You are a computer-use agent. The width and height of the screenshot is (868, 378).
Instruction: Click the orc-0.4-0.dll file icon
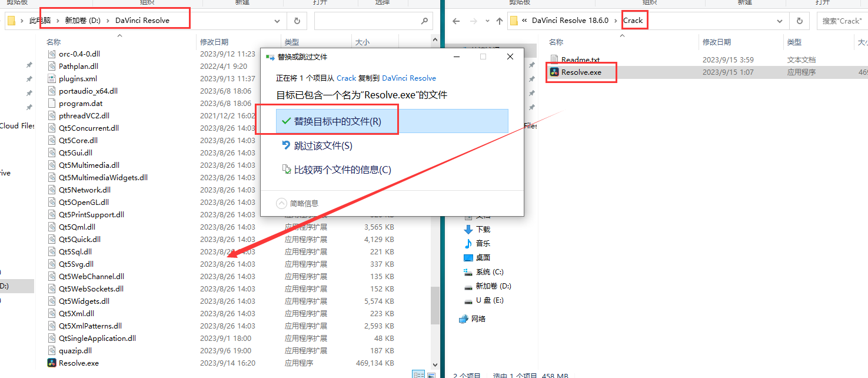pos(52,54)
